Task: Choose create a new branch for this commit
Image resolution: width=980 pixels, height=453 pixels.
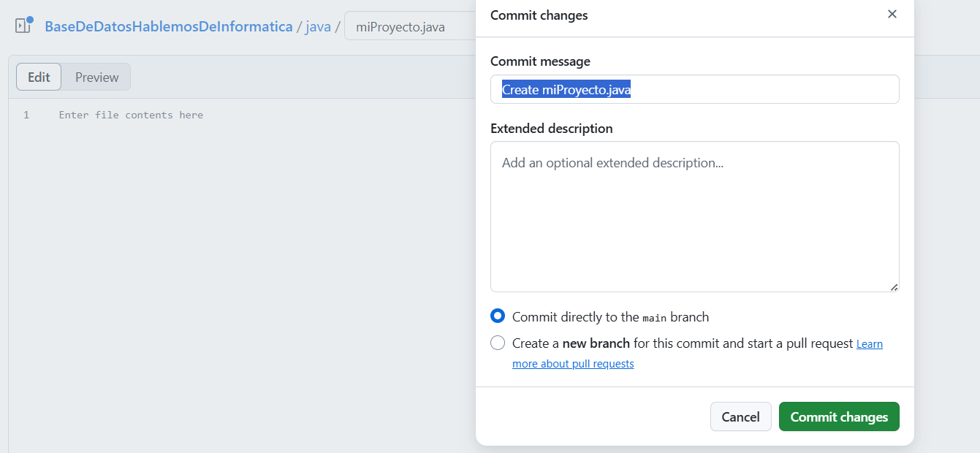Action: (x=498, y=343)
